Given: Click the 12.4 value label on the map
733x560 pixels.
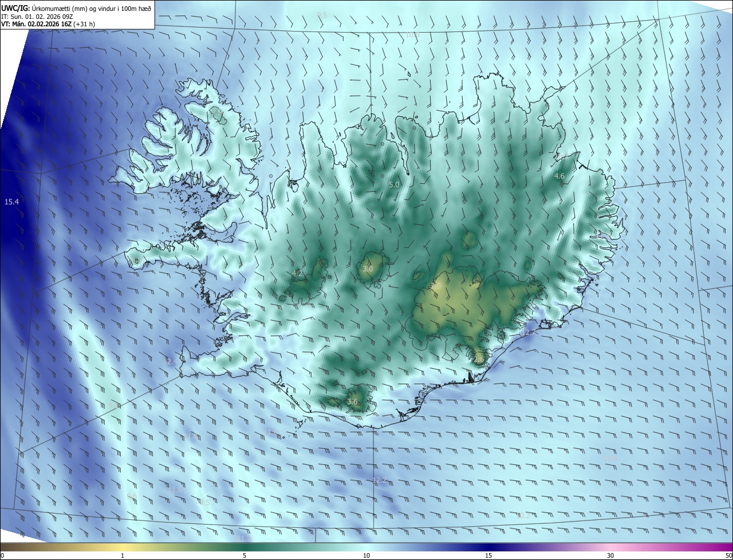Looking at the screenshot, I should [x=171, y=361].
